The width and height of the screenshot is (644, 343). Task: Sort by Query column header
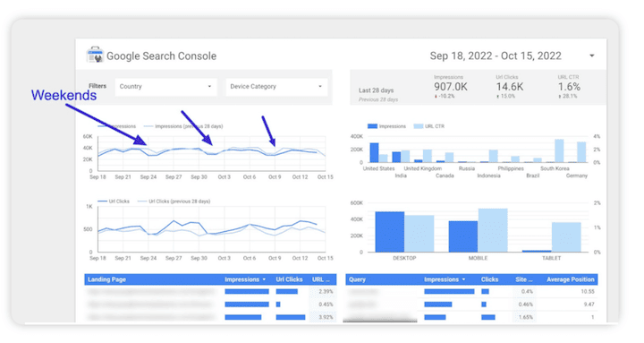[357, 279]
